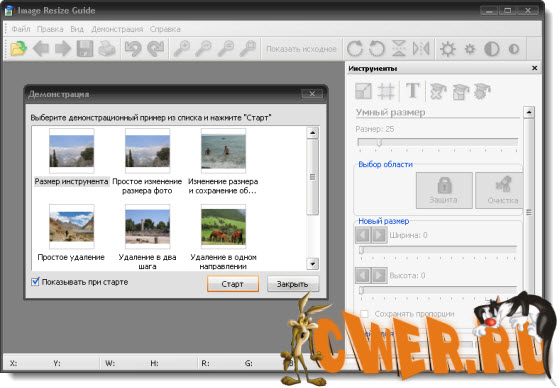Image resolution: width=560 pixels, height=388 pixels.
Task: Click the undo arrow icon
Action: tap(133, 49)
